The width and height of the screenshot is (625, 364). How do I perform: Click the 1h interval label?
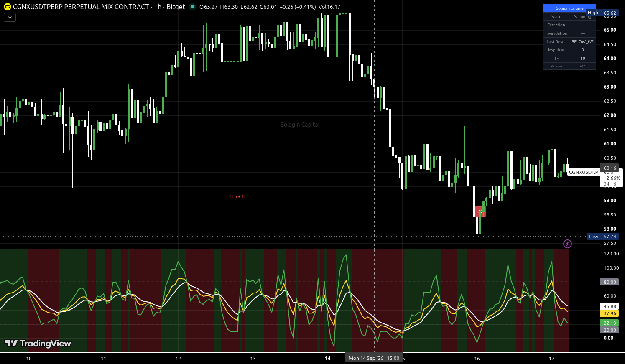[158, 7]
